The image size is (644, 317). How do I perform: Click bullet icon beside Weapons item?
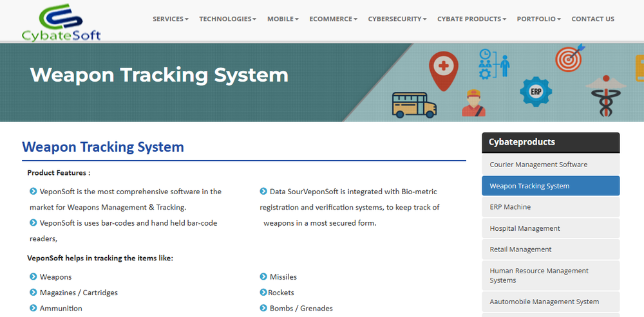coord(33,276)
